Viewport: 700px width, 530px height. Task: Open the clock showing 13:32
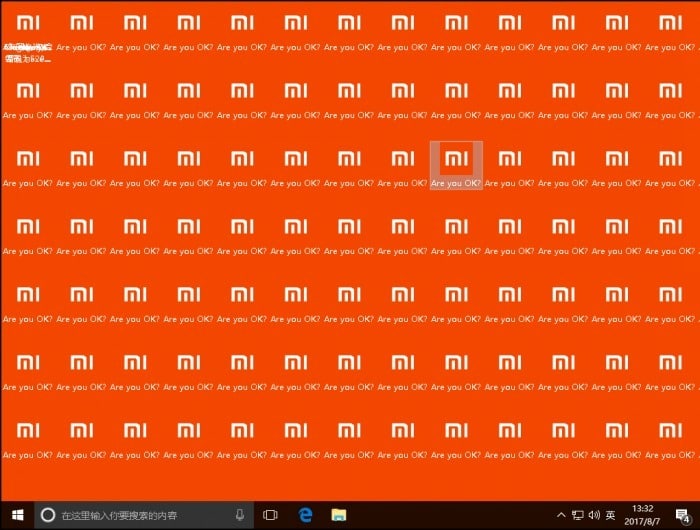click(x=644, y=515)
